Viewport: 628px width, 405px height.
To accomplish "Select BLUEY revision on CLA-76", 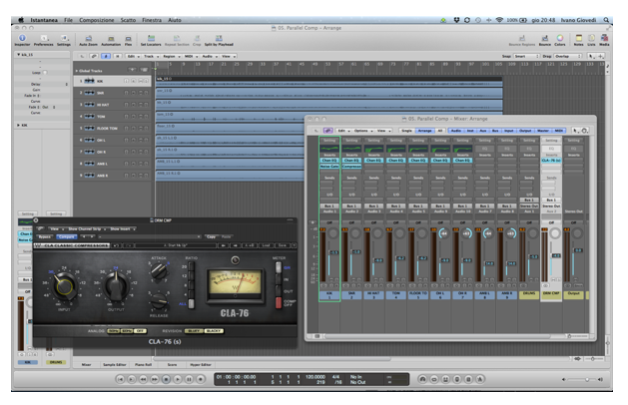I will coord(194,331).
